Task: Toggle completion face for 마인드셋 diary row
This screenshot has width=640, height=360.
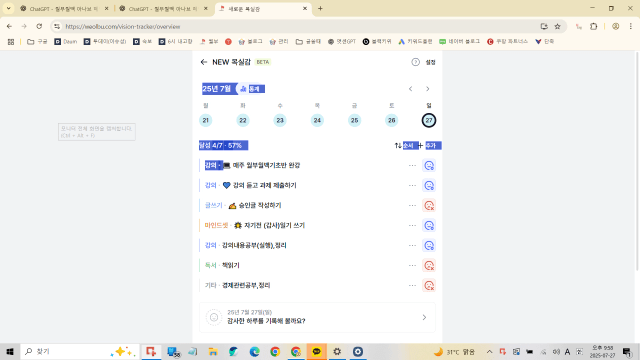Action: 429,225
